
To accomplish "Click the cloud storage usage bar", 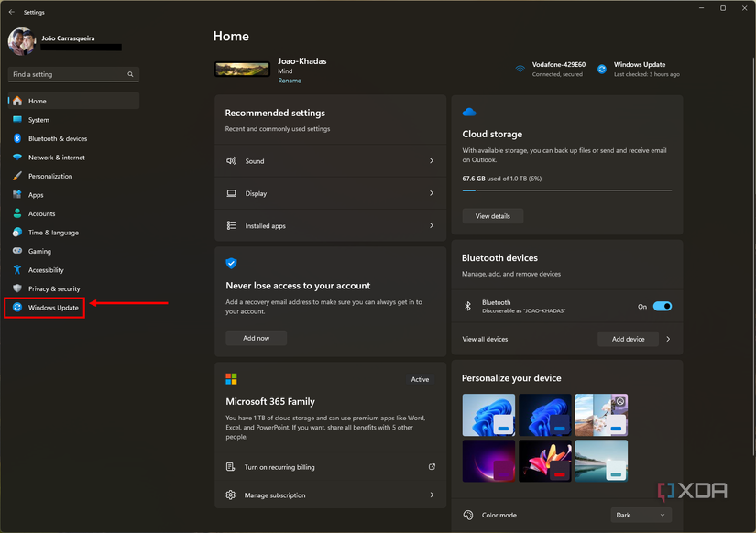I will pos(567,190).
